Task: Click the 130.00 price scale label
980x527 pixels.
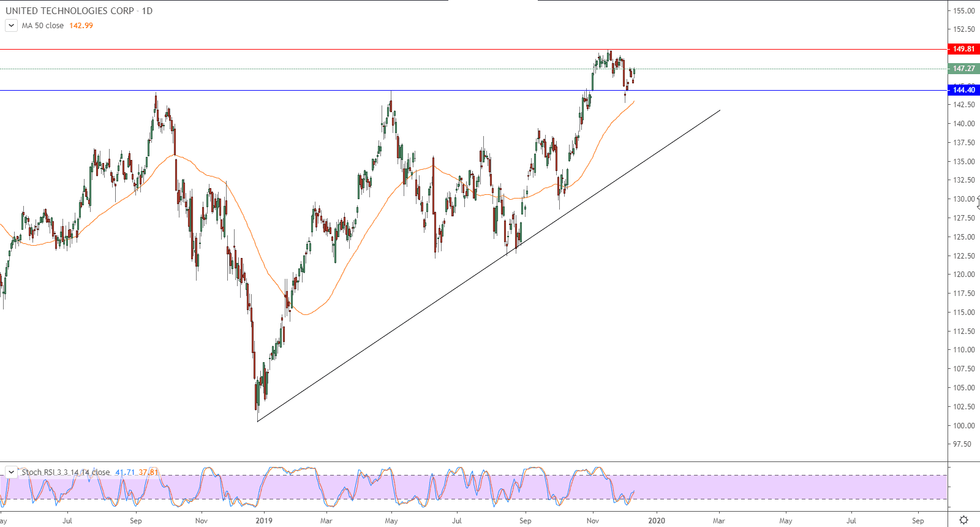Action: (x=963, y=199)
